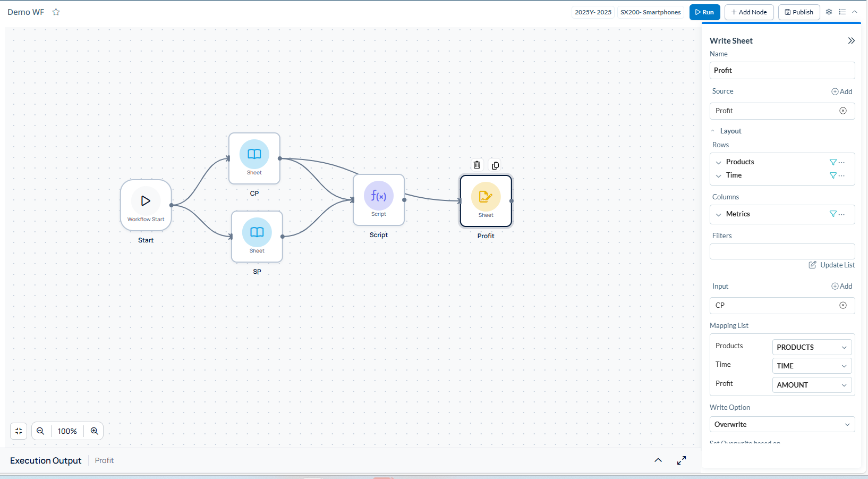Collapse the Layout section
This screenshot has width=868, height=479.
tap(713, 131)
